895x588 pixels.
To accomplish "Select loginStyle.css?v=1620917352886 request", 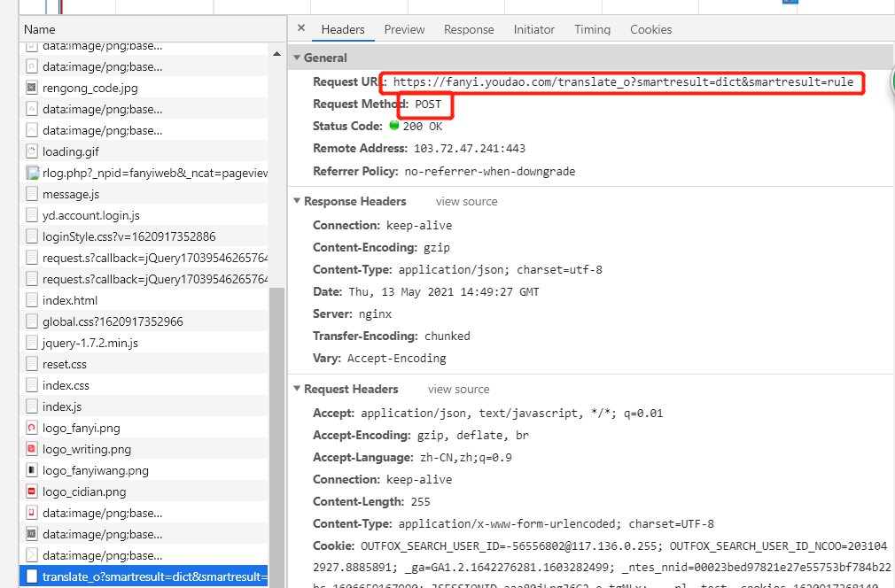I will [144, 236].
